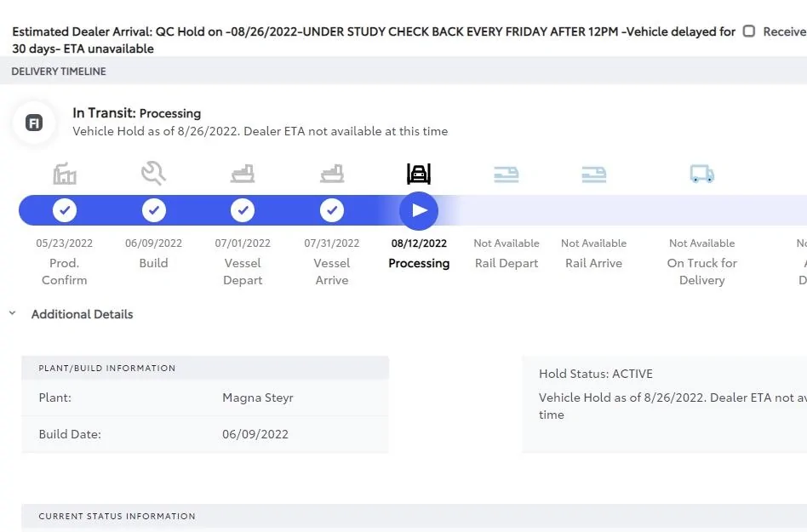Click the 07/31/2022 date label
The height and width of the screenshot is (532, 807).
point(332,243)
